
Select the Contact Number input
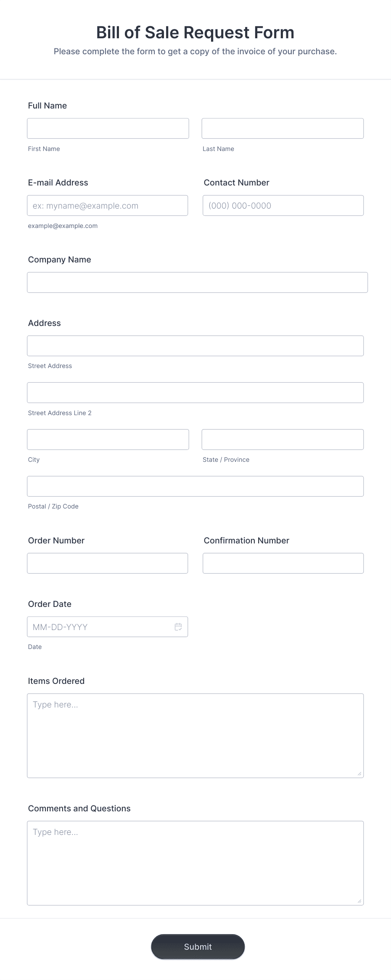(x=283, y=205)
